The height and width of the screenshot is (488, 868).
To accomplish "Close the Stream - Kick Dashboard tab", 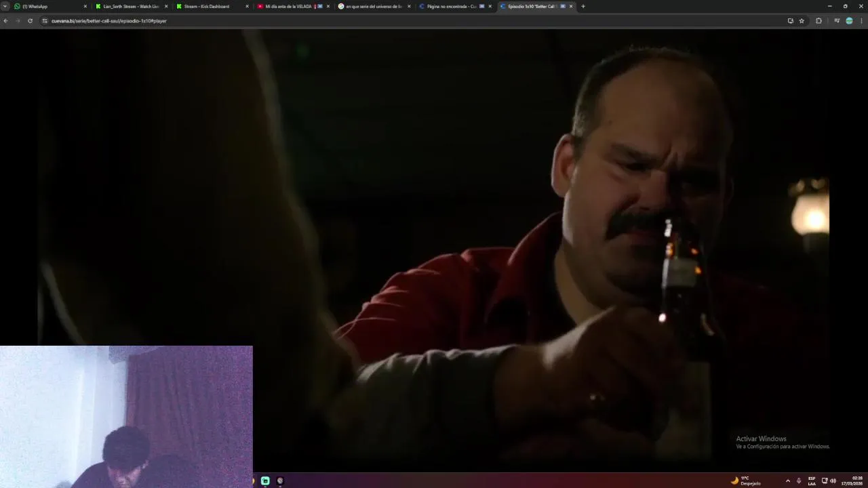I will 247,6.
